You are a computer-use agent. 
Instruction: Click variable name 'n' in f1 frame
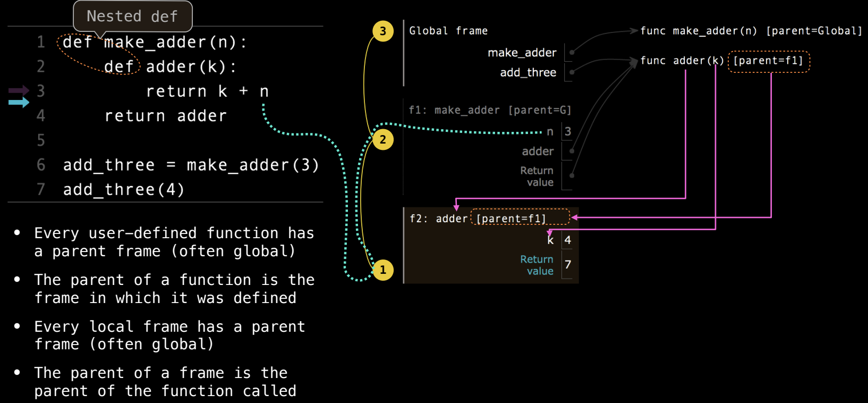tap(550, 132)
